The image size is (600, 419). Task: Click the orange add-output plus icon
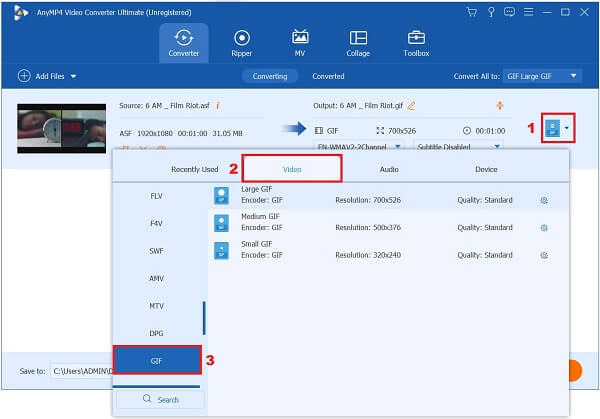500,105
